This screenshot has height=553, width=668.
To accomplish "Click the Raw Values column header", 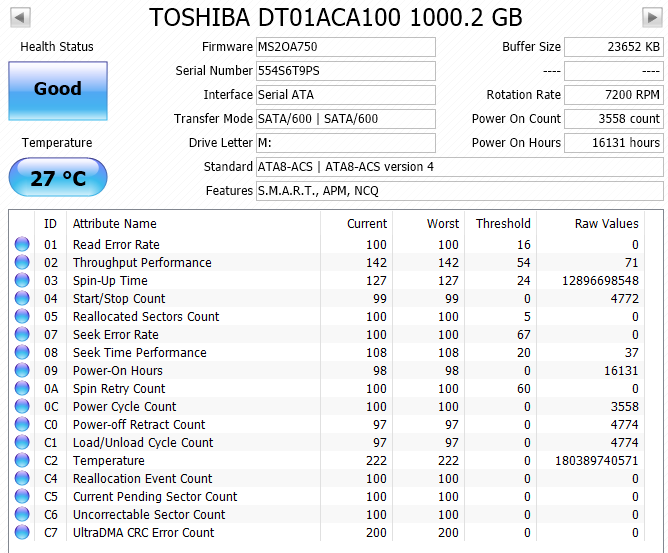I will 590,224.
